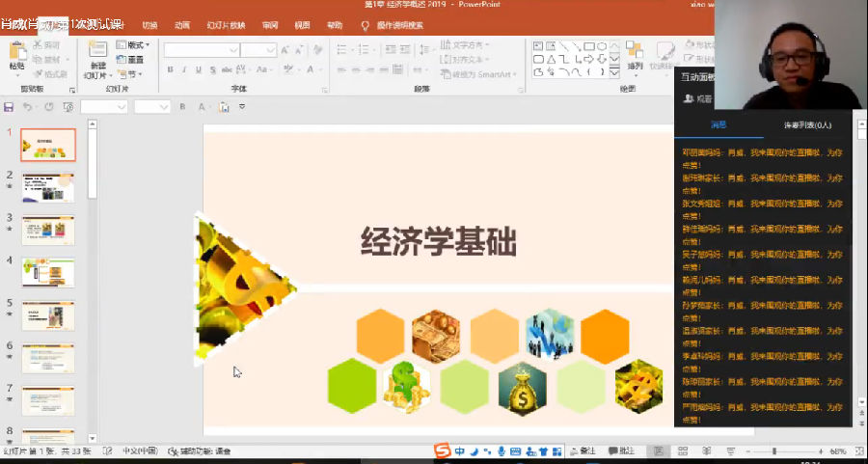Open the Transitions (切换) ribbon tab
868x464 pixels.
point(150,25)
